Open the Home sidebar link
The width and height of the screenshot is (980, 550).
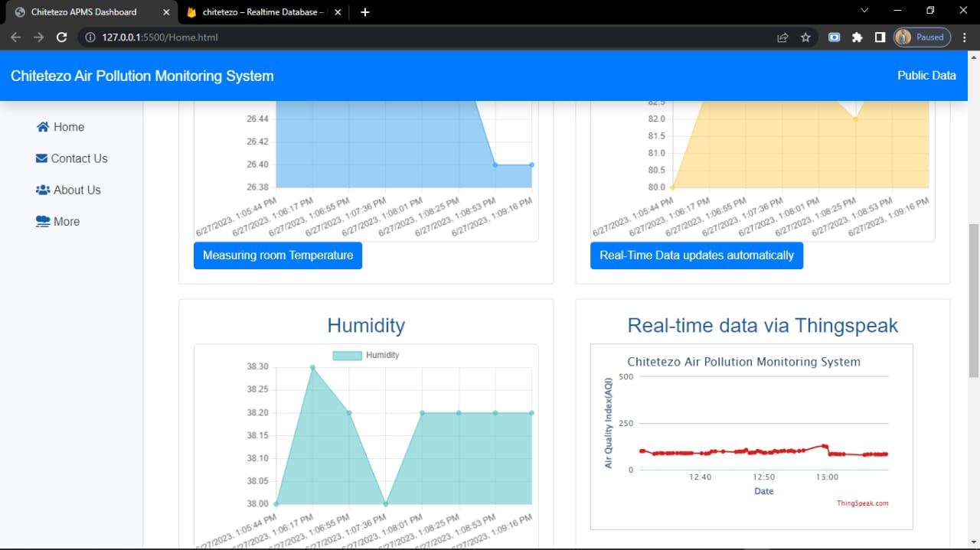60,127
